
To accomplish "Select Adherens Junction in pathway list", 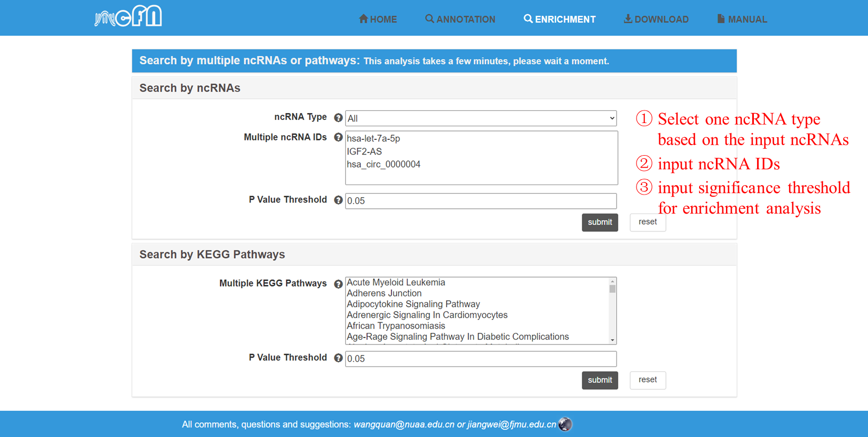I will [x=384, y=293].
